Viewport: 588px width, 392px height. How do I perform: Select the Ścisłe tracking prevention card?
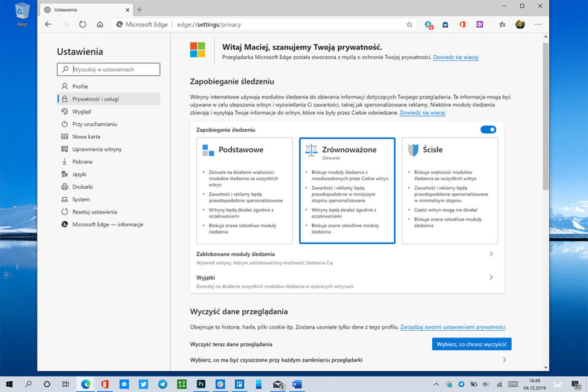click(450, 190)
